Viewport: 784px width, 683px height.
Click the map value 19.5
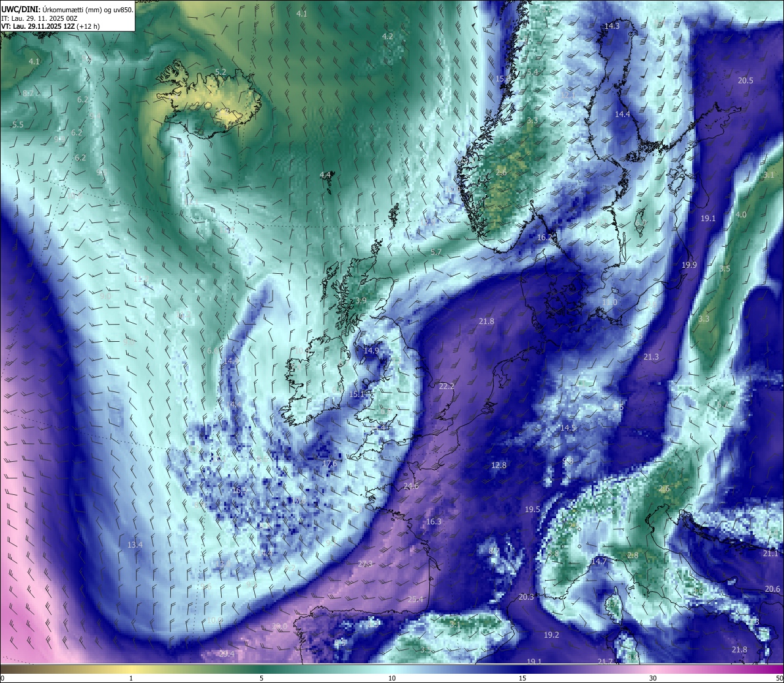tap(532, 509)
